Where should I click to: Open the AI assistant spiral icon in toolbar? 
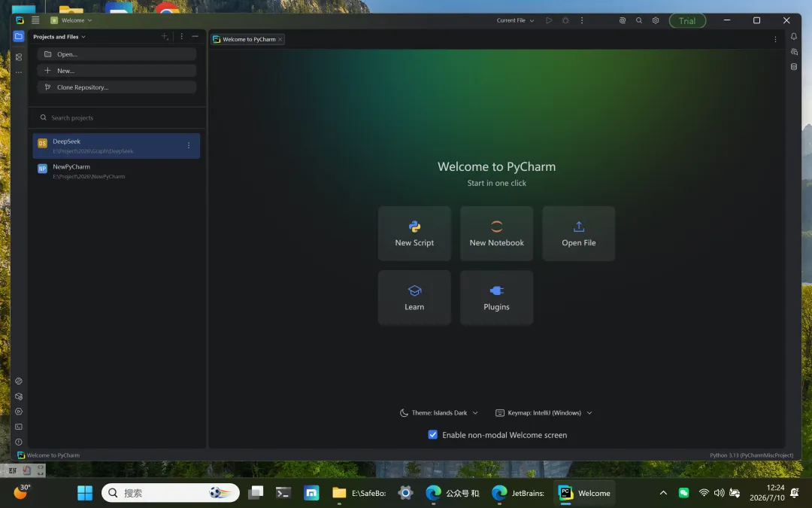click(623, 20)
